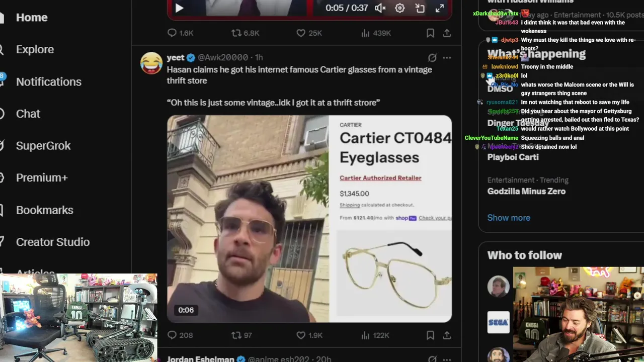Toggle picture-in-picture on top video

pyautogui.click(x=420, y=8)
